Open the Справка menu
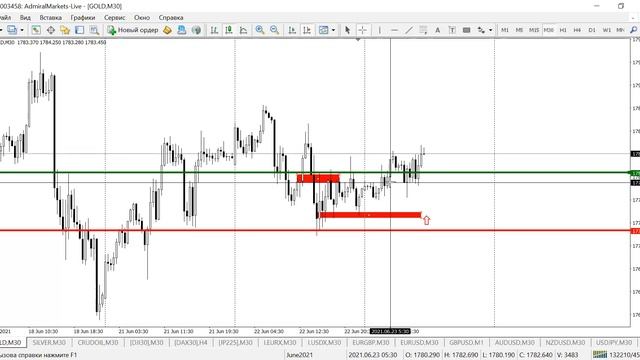The width and height of the screenshot is (640, 360). [x=171, y=18]
